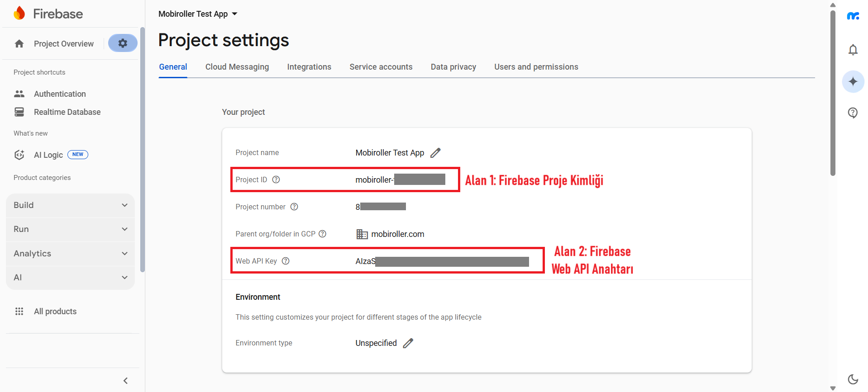Open AI Logic link
The width and height of the screenshot is (868, 392).
(x=48, y=155)
